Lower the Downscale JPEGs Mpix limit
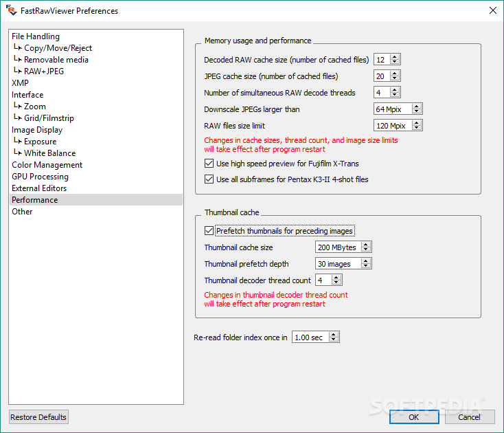504x433 pixels. tap(417, 111)
